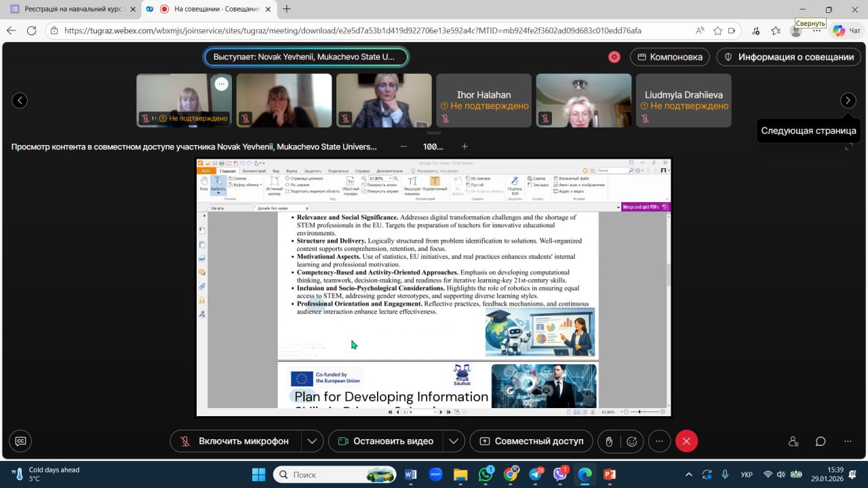Screen dimensions: 868x488
Task: Zoom in shared content with plus button
Action: pyautogui.click(x=465, y=146)
